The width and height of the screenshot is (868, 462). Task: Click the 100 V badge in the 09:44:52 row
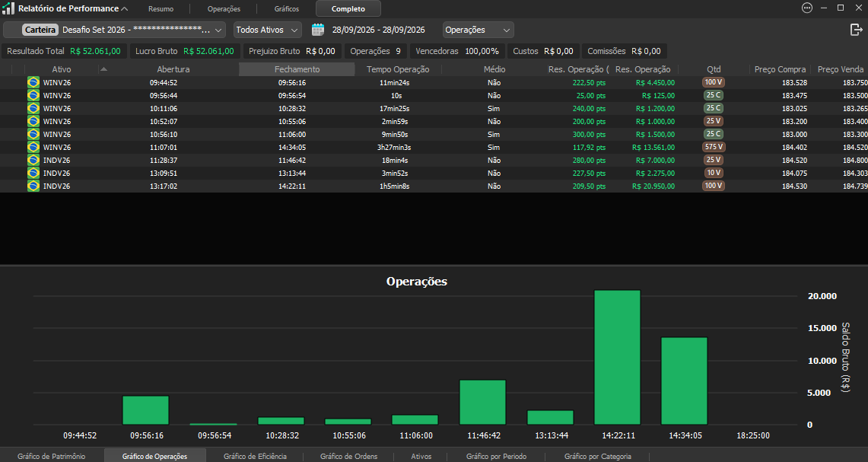click(714, 82)
